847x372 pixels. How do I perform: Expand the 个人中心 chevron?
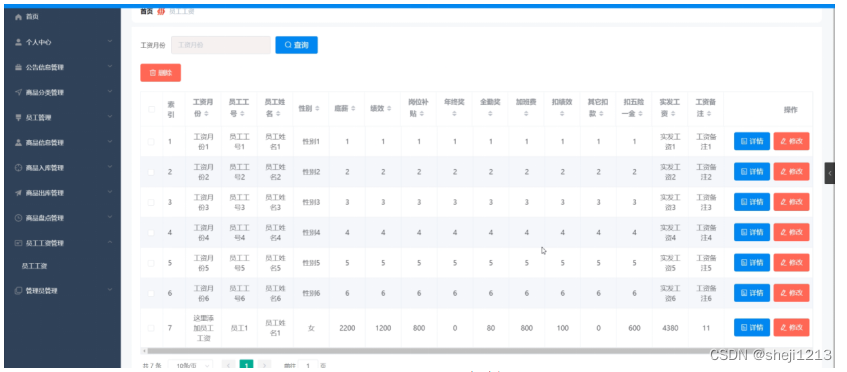click(x=110, y=42)
